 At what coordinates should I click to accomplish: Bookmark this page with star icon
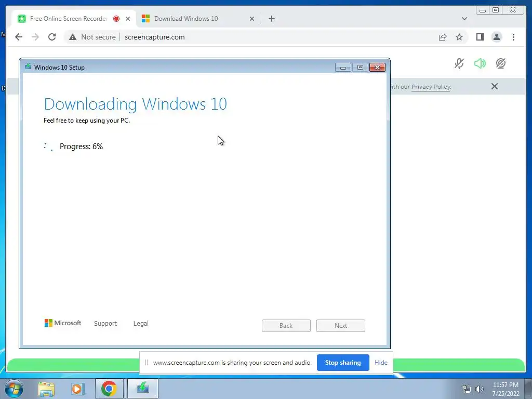click(459, 37)
